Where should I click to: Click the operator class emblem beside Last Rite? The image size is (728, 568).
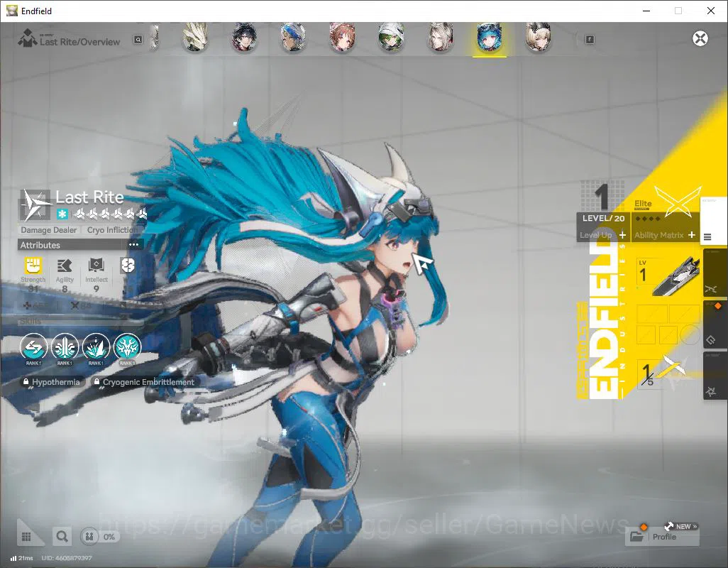point(35,204)
